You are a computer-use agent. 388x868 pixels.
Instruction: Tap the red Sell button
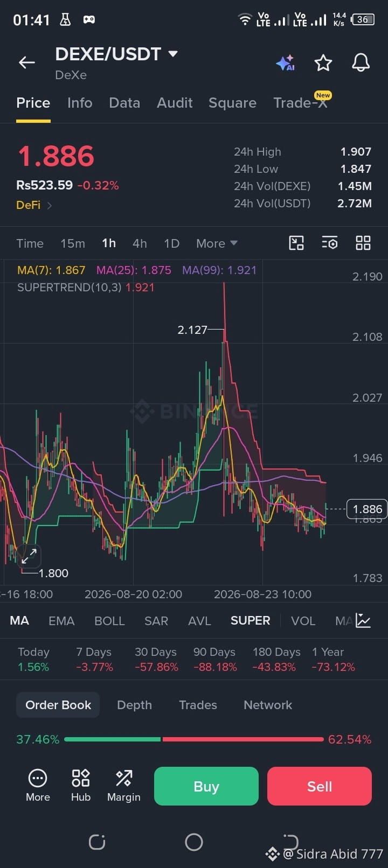pyautogui.click(x=320, y=786)
